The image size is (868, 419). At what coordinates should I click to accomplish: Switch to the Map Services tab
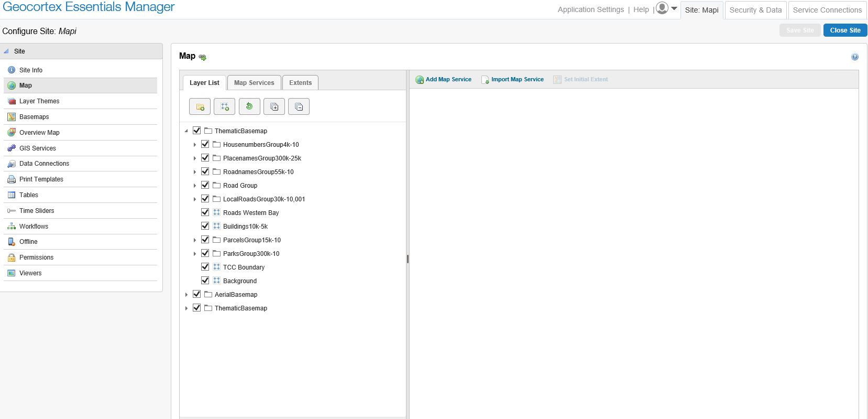(x=254, y=83)
